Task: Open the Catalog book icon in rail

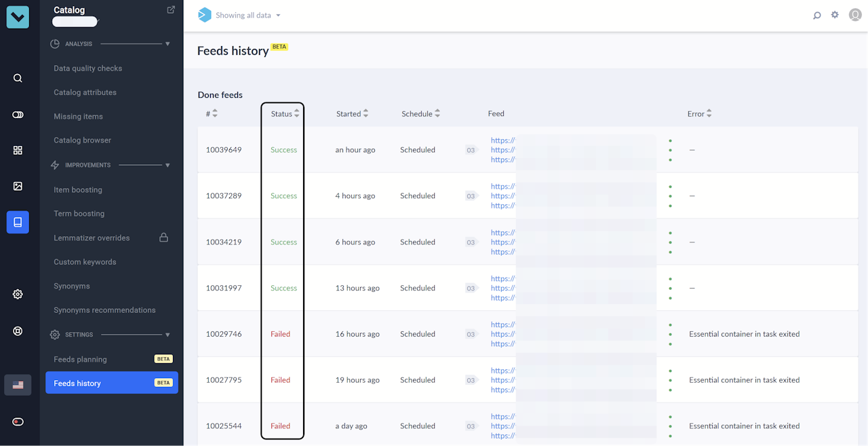Action: (x=18, y=222)
